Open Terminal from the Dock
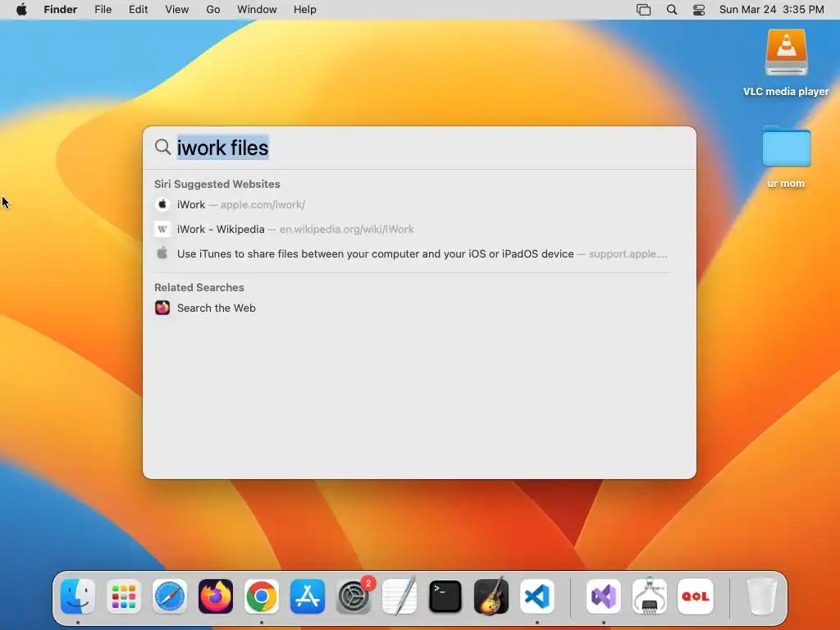 pos(445,596)
